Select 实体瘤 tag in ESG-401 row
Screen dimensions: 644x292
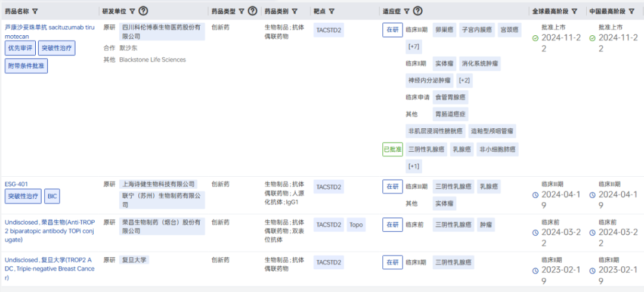pos(444,203)
